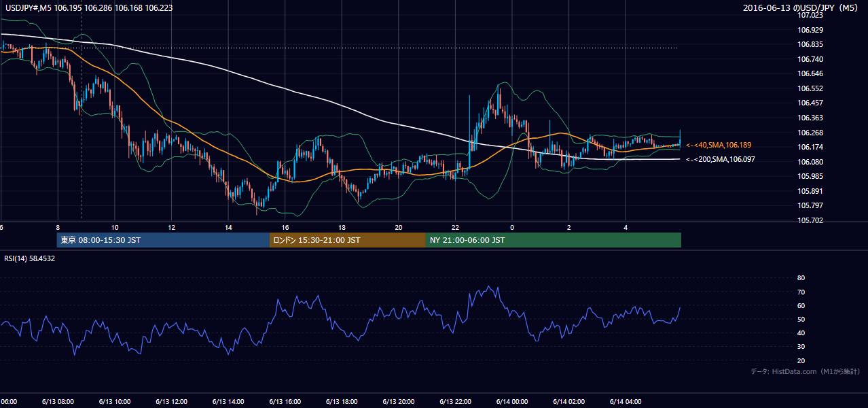Click hour label 16 under the price chart
868x408 pixels.
[x=285, y=227]
